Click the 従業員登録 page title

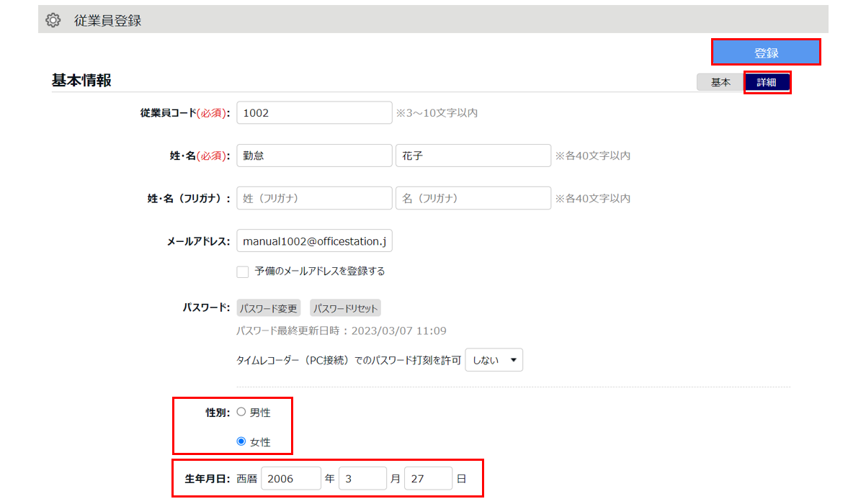(x=107, y=21)
